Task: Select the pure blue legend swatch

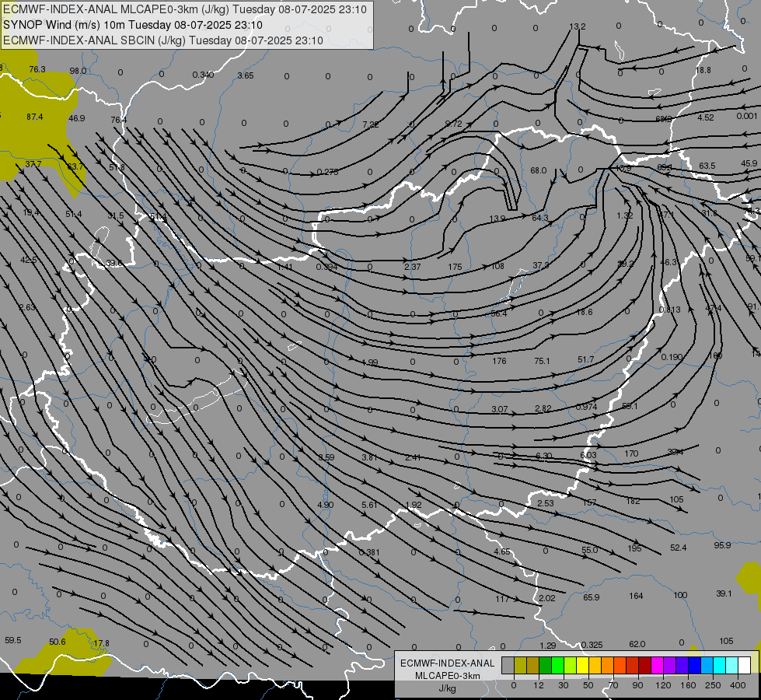Action: (694, 666)
